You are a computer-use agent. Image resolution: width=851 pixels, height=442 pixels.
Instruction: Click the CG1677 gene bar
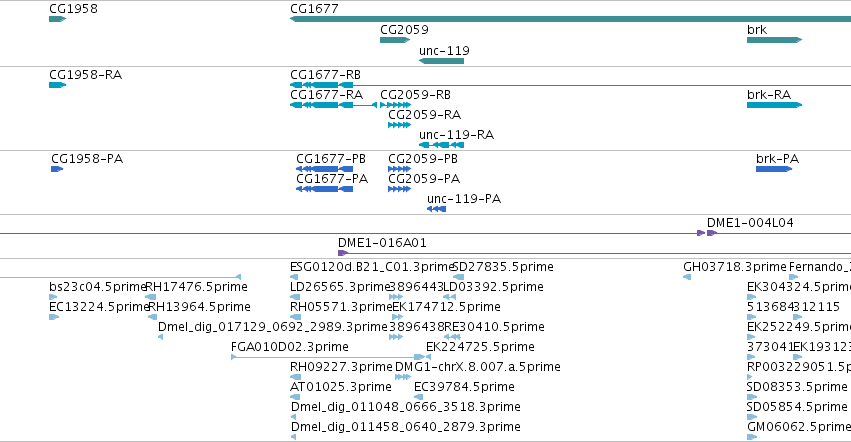[x=570, y=19]
